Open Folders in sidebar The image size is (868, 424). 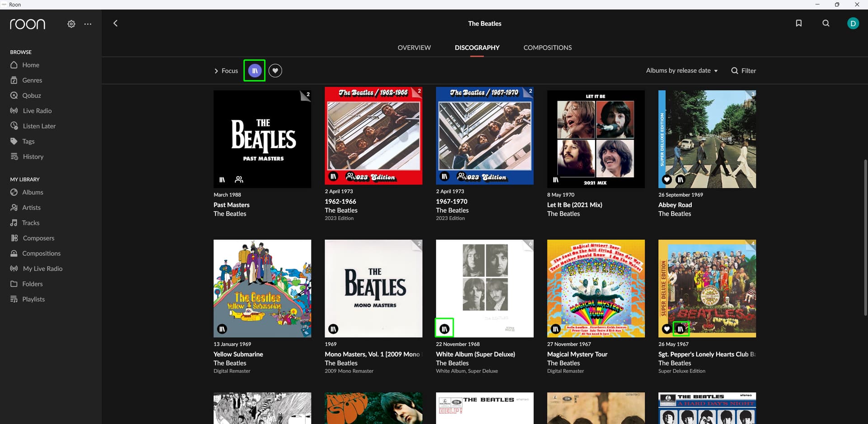(x=27, y=284)
